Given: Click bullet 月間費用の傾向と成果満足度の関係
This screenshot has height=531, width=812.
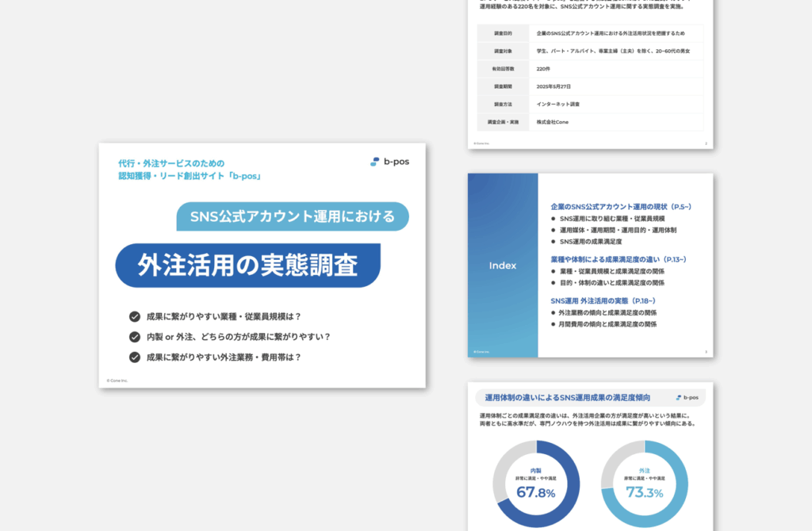Looking at the screenshot, I should tap(607, 324).
